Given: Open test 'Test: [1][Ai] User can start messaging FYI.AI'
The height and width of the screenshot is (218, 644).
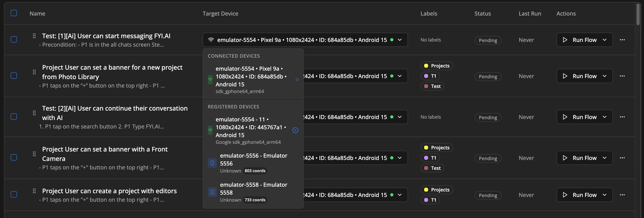Looking at the screenshot, I should click(106, 36).
